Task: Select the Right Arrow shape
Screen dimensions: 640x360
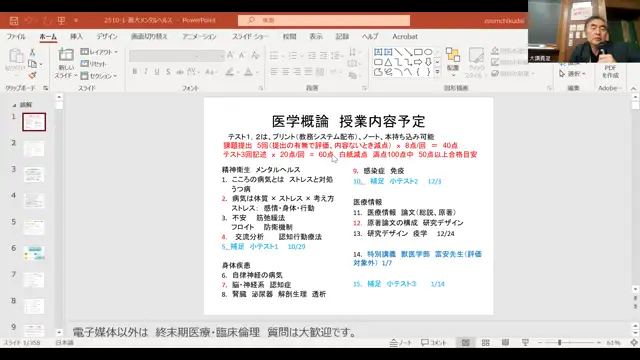Action: coord(418,62)
